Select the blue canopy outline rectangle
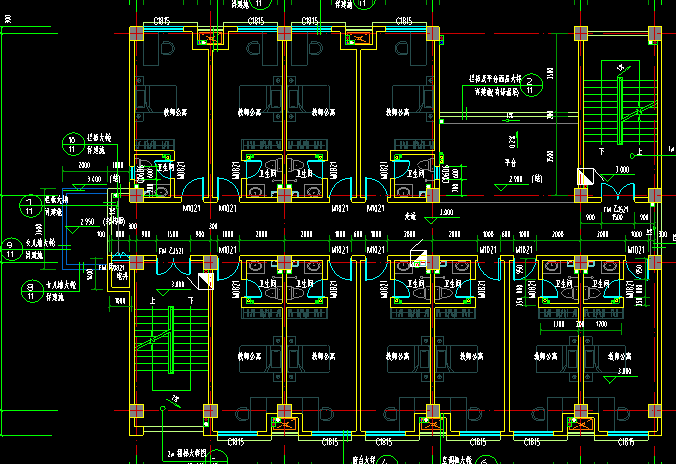676x464 pixels. pos(86,227)
